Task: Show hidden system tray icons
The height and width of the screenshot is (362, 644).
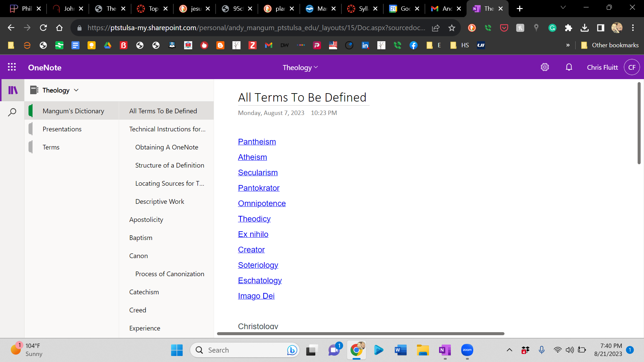Action: [x=509, y=350]
